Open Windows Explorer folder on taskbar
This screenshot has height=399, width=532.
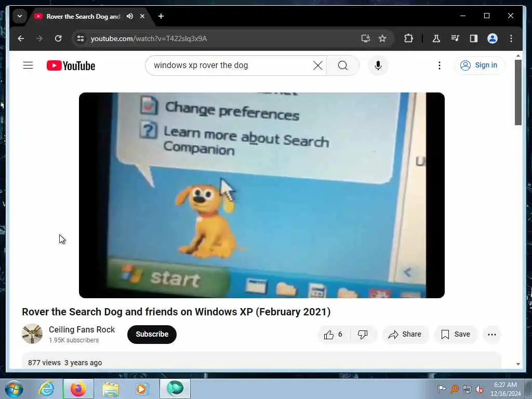[111, 389]
